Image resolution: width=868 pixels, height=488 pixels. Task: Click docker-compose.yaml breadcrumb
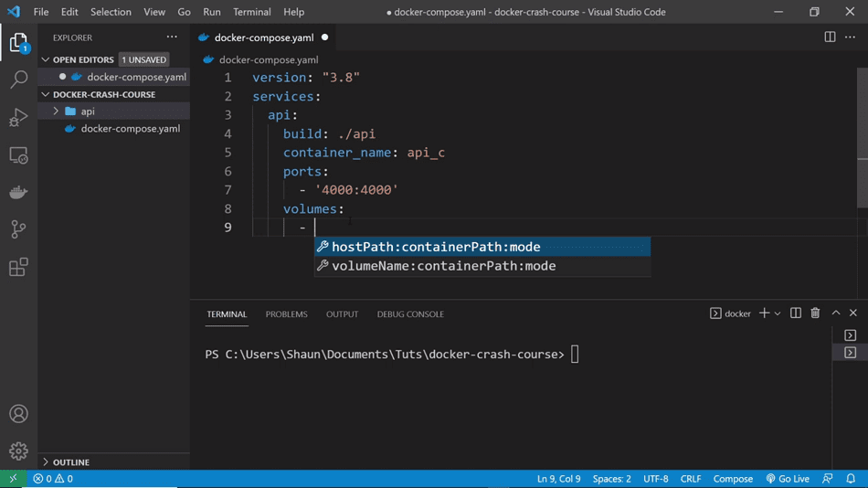click(269, 59)
